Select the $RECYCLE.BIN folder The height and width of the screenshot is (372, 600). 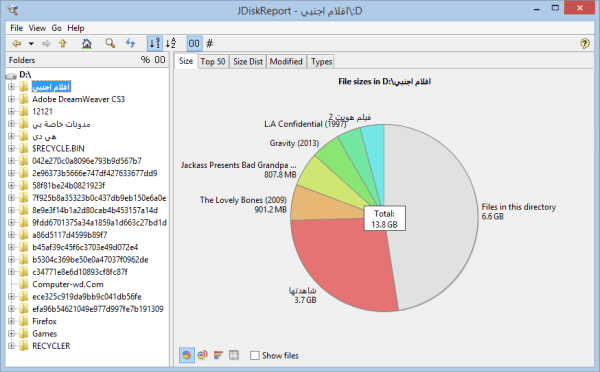click(58, 148)
